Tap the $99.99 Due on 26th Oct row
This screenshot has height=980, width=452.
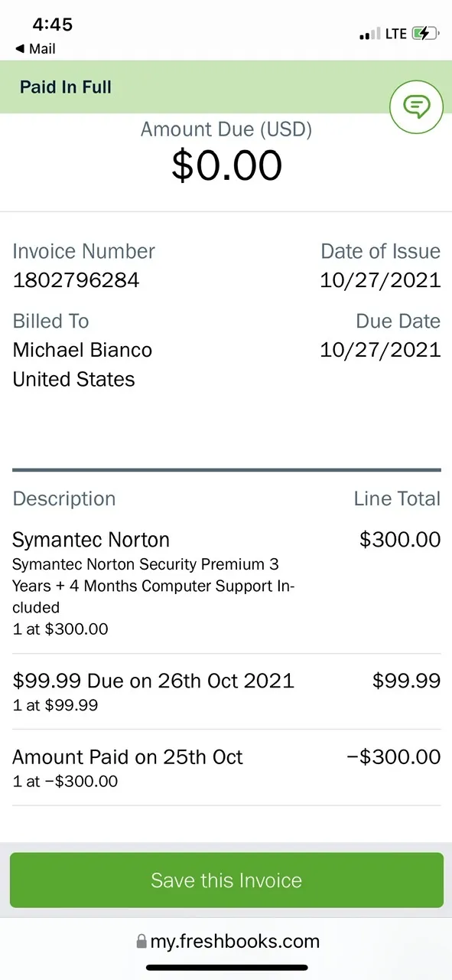[x=226, y=691]
